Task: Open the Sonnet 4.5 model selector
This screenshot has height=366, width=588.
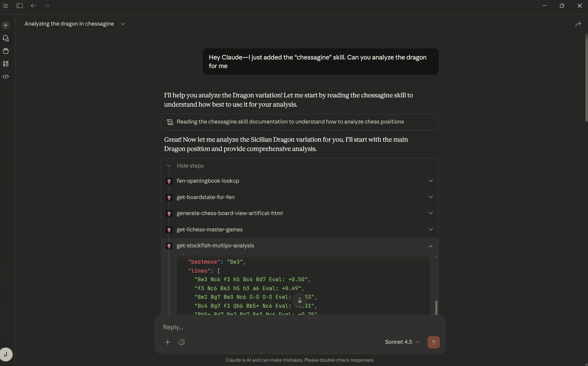Action: click(402, 342)
